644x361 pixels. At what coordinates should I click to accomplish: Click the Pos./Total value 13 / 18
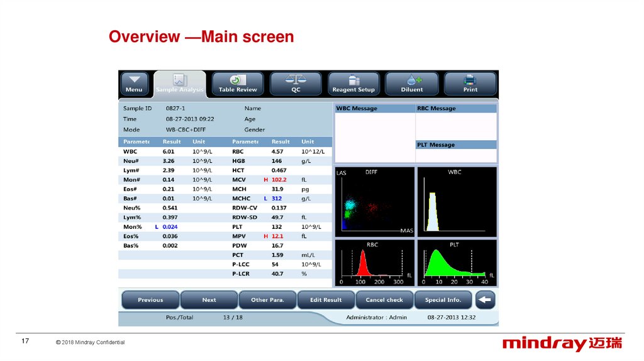coord(233,318)
